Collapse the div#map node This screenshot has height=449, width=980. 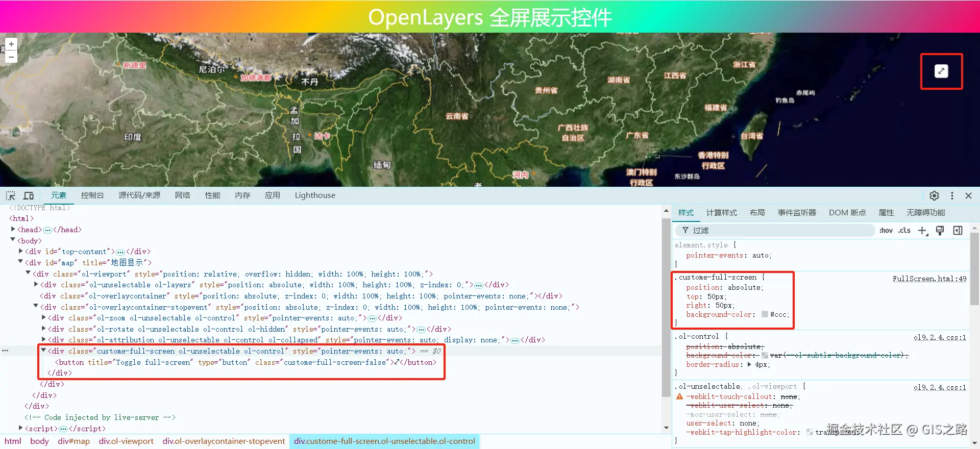point(20,262)
